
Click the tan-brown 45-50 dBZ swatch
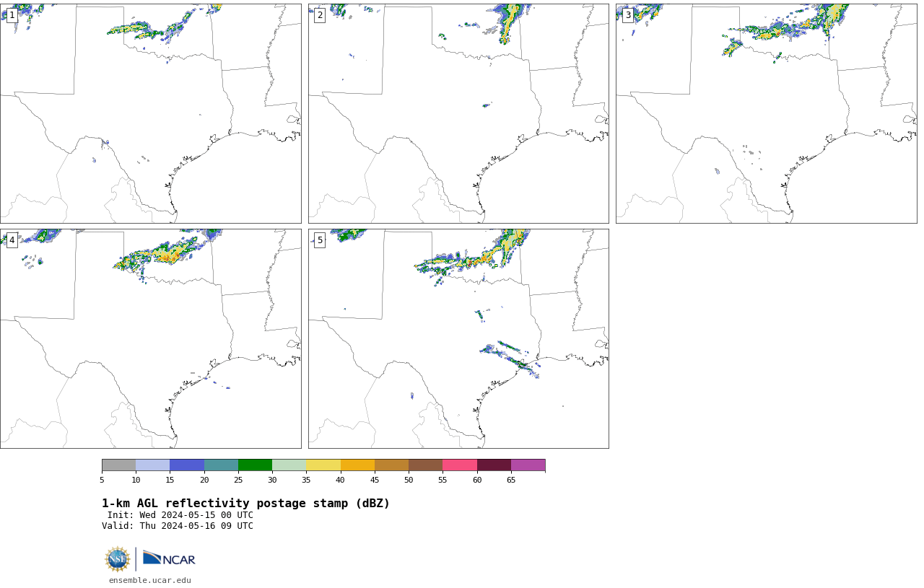(x=391, y=465)
